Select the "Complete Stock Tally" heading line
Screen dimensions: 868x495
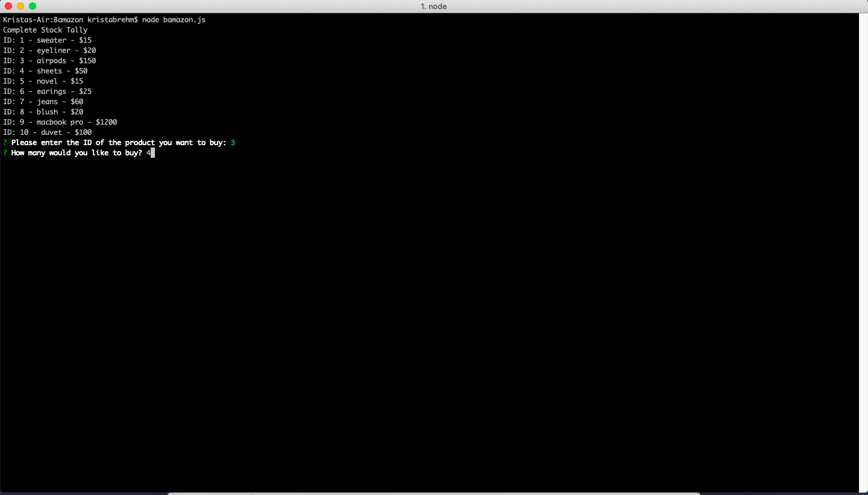coord(45,30)
